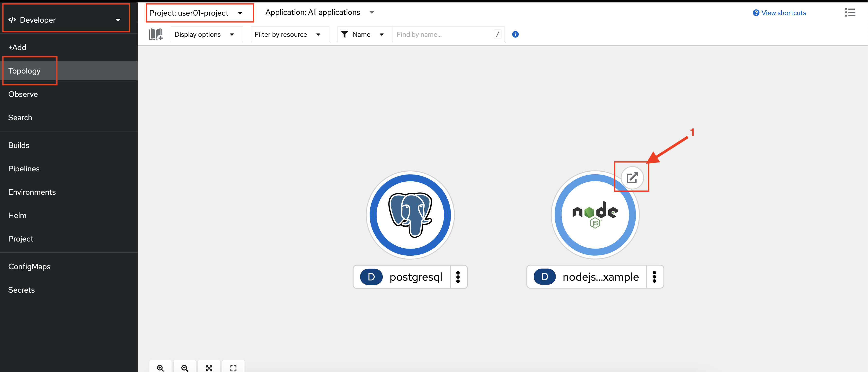Open the nodejs app URL external link icon
The height and width of the screenshot is (372, 868).
point(632,177)
